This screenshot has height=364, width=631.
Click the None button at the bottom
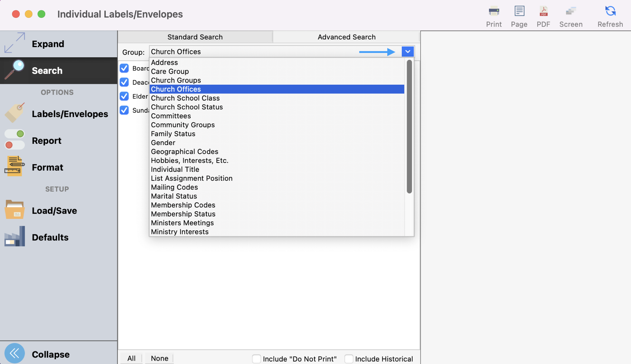click(159, 358)
